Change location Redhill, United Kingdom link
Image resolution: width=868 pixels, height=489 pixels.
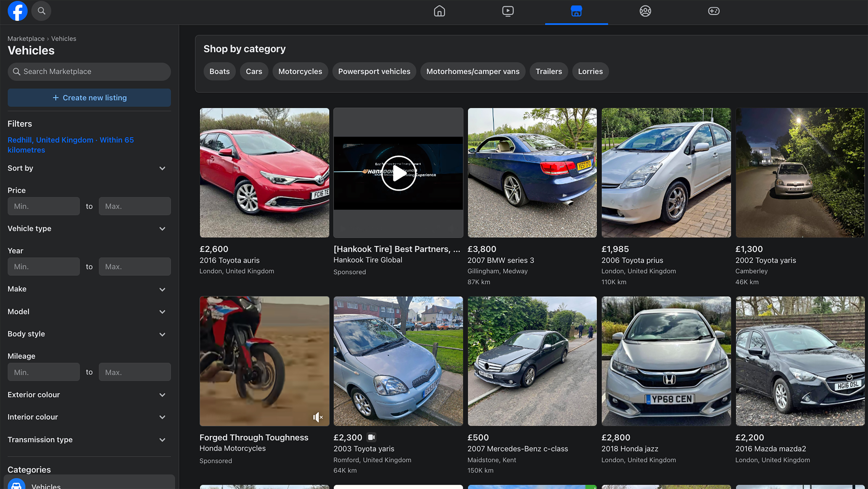[71, 145]
